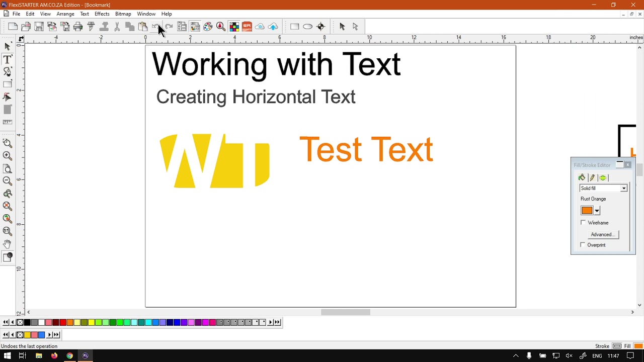Click the Creating Horizontal Text subtitle
This screenshot has height=362, width=644.
click(x=256, y=97)
